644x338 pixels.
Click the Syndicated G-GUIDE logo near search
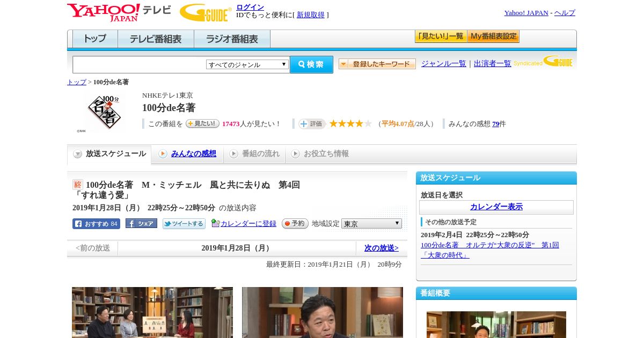click(x=543, y=61)
